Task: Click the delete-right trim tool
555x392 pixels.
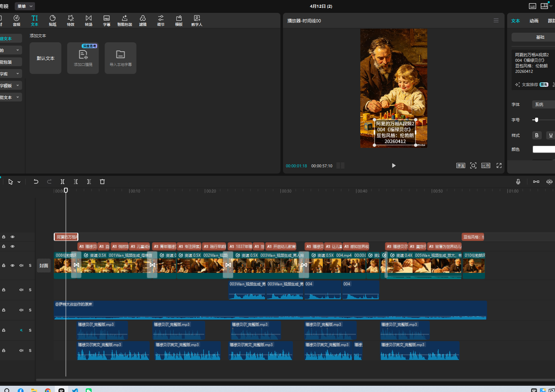Action: [x=89, y=182]
